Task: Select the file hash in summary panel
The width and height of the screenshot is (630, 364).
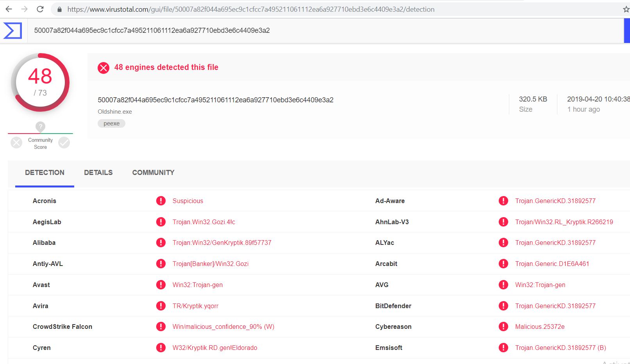Action: pos(216,100)
